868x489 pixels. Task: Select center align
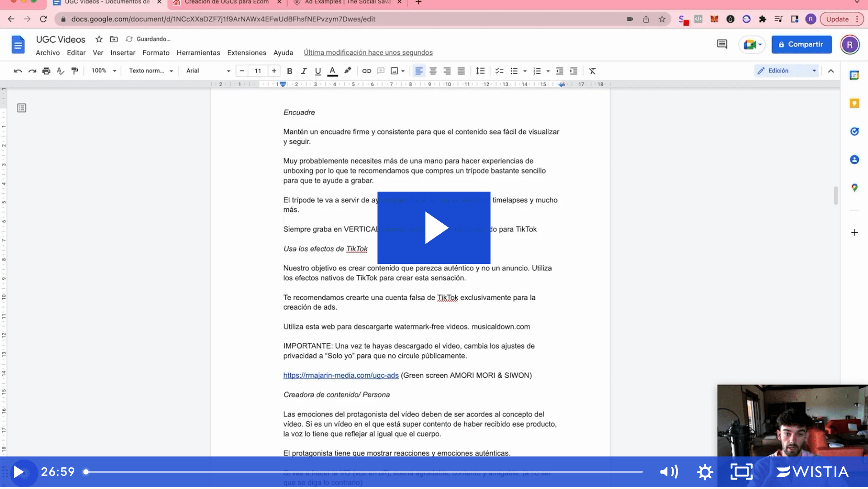tap(433, 71)
